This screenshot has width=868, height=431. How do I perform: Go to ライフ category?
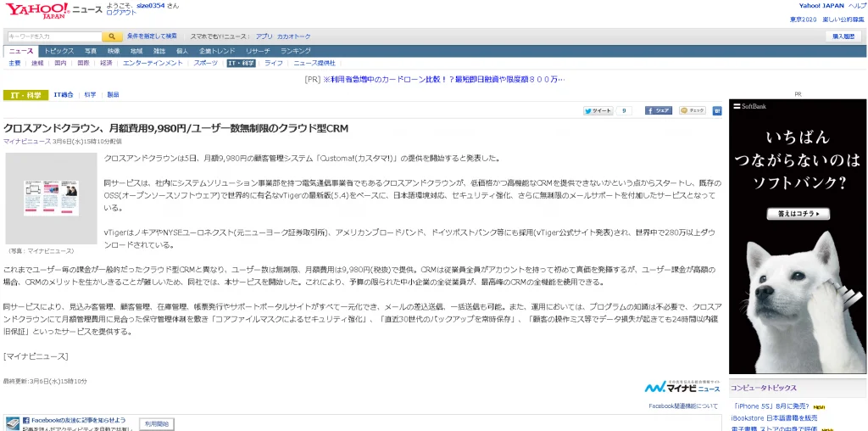tap(274, 63)
